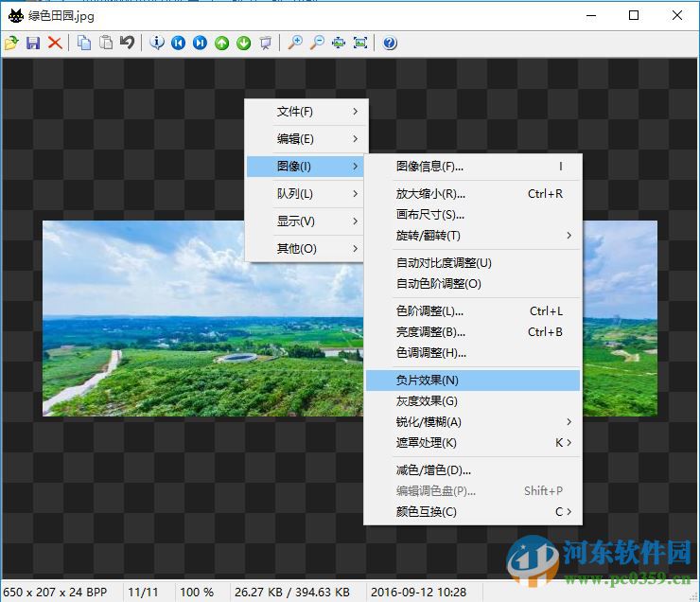Click the 11/11 image counter in status bar

pos(143,593)
